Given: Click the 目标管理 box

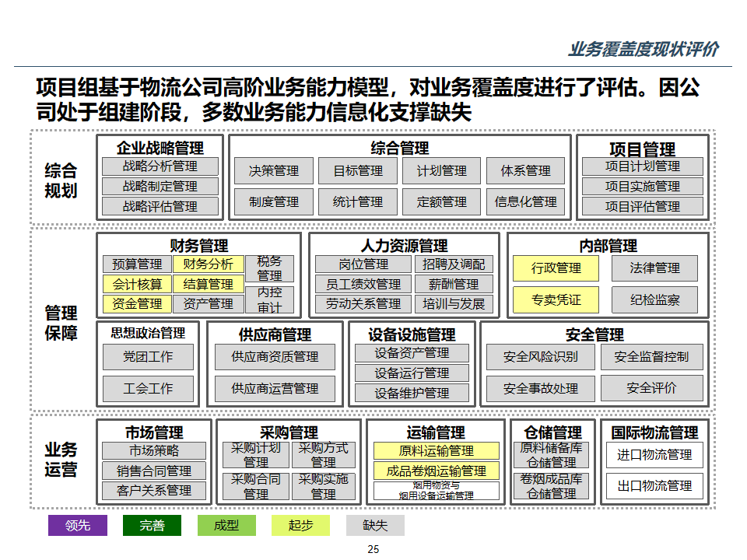Looking at the screenshot, I should [x=358, y=170].
